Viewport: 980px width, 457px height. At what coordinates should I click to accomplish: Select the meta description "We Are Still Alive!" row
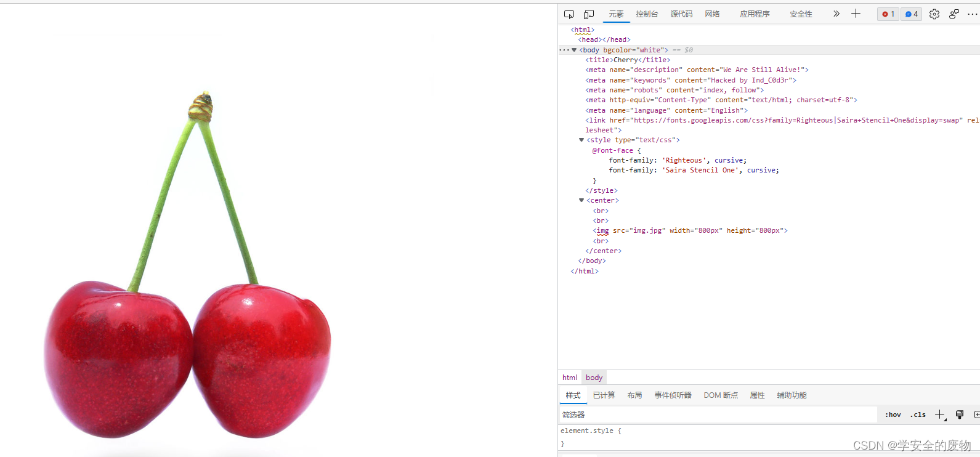[x=697, y=70]
